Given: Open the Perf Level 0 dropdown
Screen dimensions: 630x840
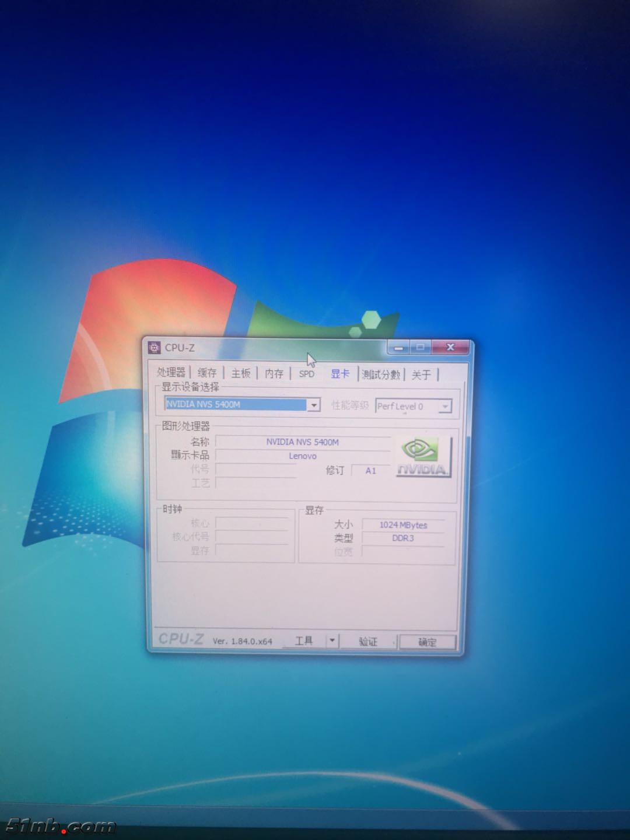Looking at the screenshot, I should [445, 407].
